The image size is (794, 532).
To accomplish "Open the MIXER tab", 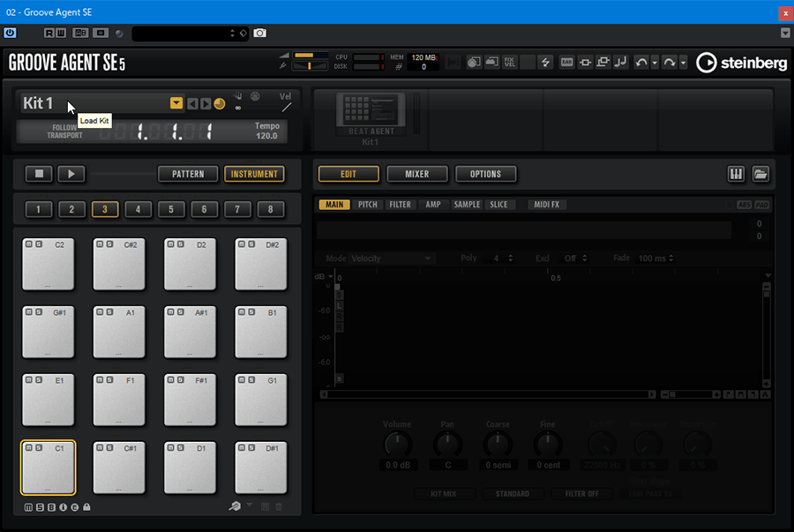I will [417, 174].
